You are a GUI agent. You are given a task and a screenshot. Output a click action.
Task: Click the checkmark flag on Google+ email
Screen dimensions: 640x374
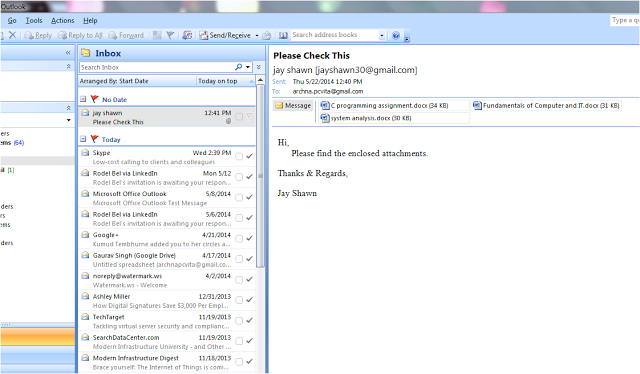pyautogui.click(x=249, y=238)
